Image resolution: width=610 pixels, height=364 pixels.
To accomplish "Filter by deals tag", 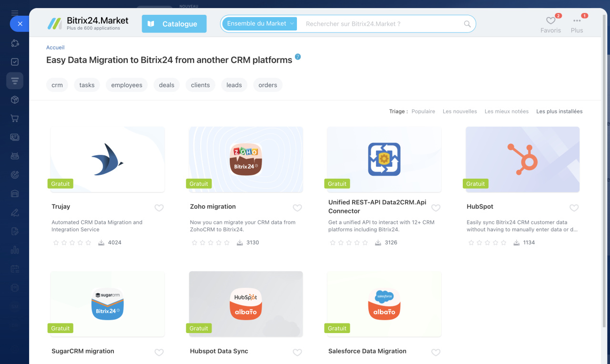I will (167, 85).
